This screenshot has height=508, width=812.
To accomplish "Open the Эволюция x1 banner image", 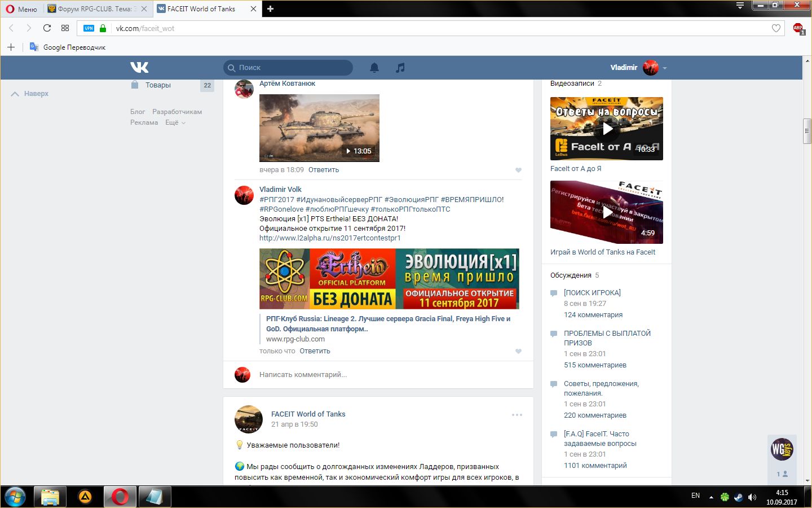I will click(x=389, y=279).
